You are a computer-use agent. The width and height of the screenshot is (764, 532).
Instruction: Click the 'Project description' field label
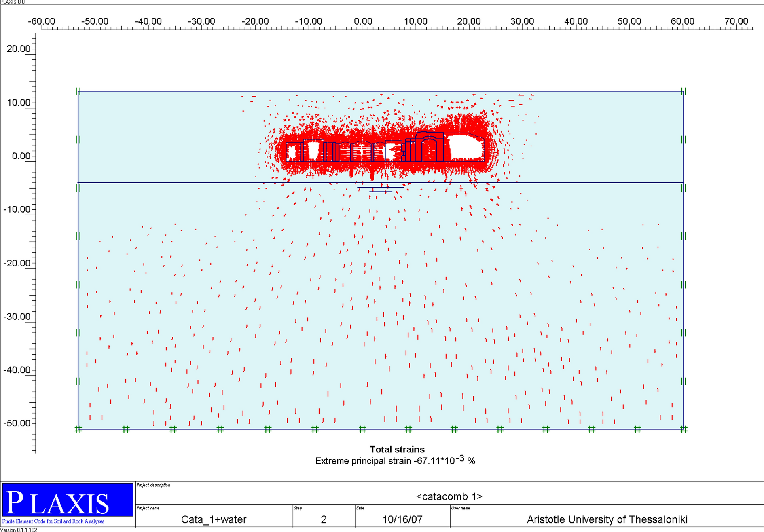pyautogui.click(x=153, y=485)
